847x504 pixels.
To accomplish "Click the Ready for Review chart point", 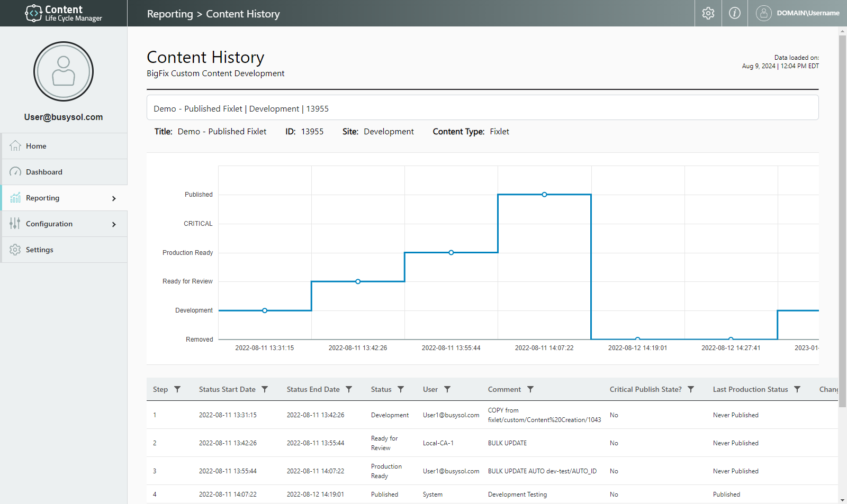I will [x=358, y=281].
